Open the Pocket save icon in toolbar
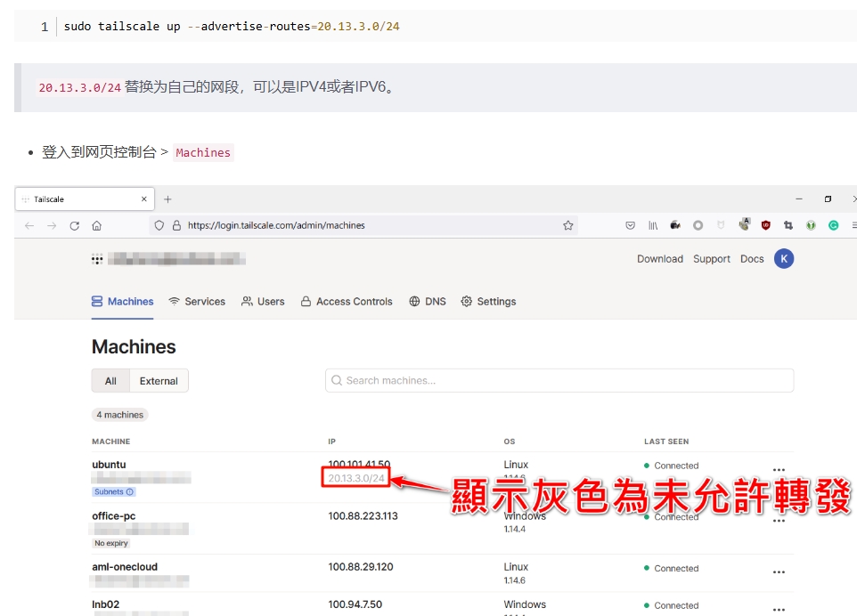The image size is (857, 616). pos(630,225)
